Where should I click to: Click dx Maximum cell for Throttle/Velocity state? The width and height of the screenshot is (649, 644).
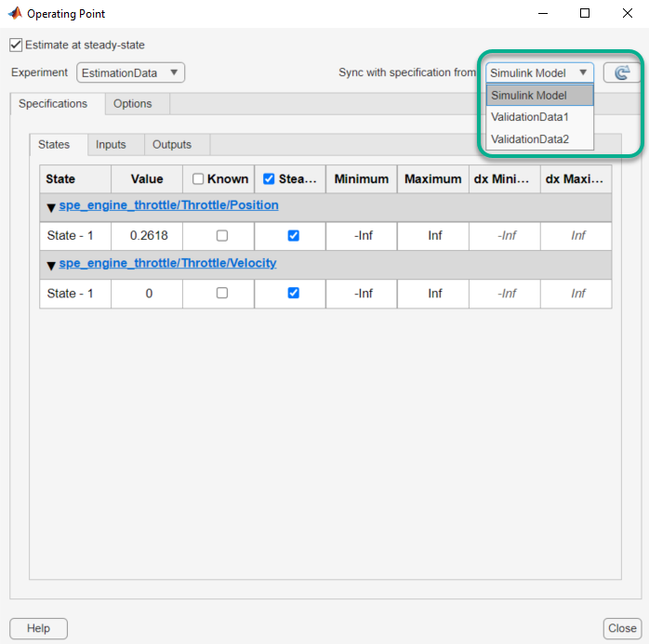coord(576,294)
